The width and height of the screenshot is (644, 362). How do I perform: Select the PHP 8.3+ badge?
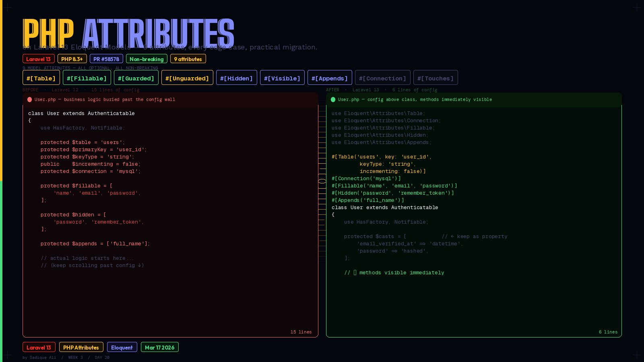tap(72, 58)
